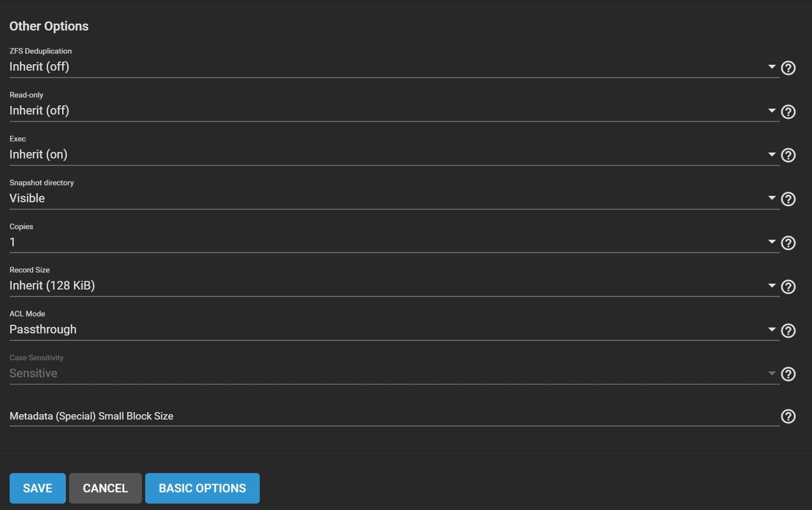812x510 pixels.
Task: Open help for ZFS Deduplication
Action: (788, 68)
